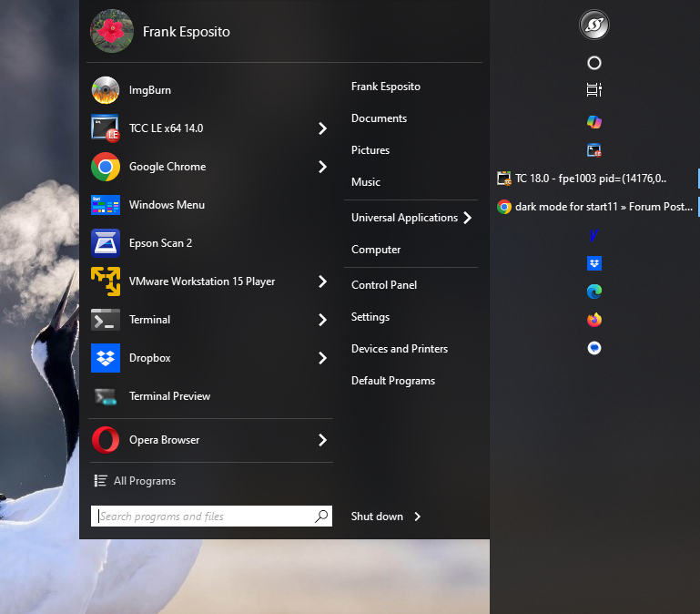Open Pictures folder
Viewport: 700px width, 614px height.
[x=370, y=150]
